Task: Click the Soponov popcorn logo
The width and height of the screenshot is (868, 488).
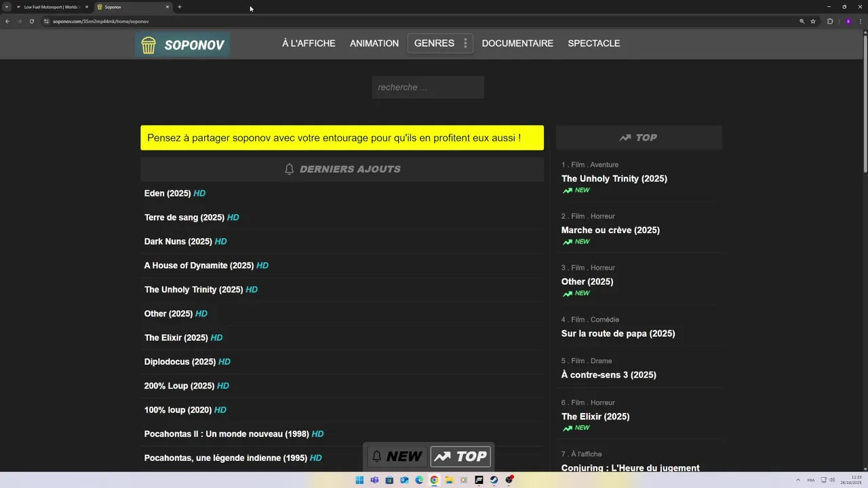Action: coord(182,45)
